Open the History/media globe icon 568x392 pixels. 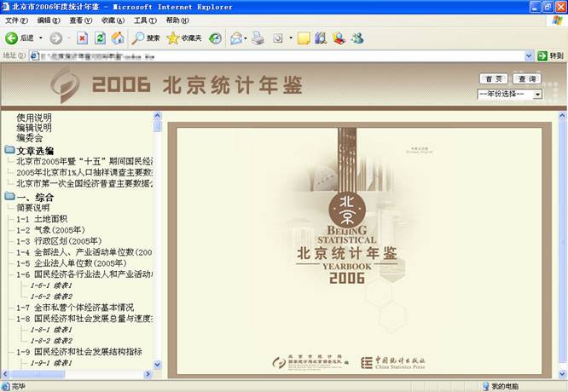pos(215,38)
